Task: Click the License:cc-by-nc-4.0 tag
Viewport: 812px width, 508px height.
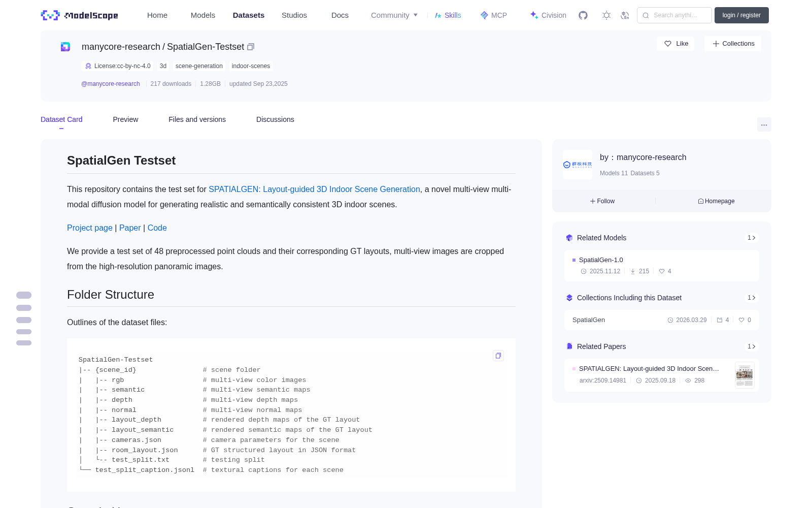Action: pos(118,66)
